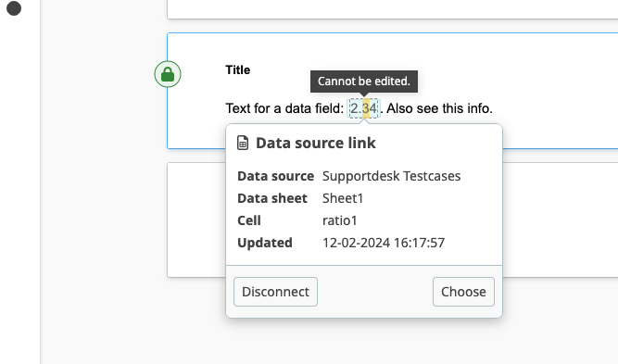The height and width of the screenshot is (364, 618).
Task: Click the Sheet1 data sheet value
Action: pos(343,198)
